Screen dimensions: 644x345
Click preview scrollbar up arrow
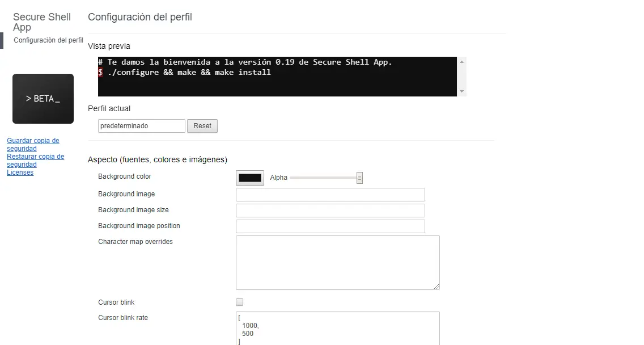461,62
